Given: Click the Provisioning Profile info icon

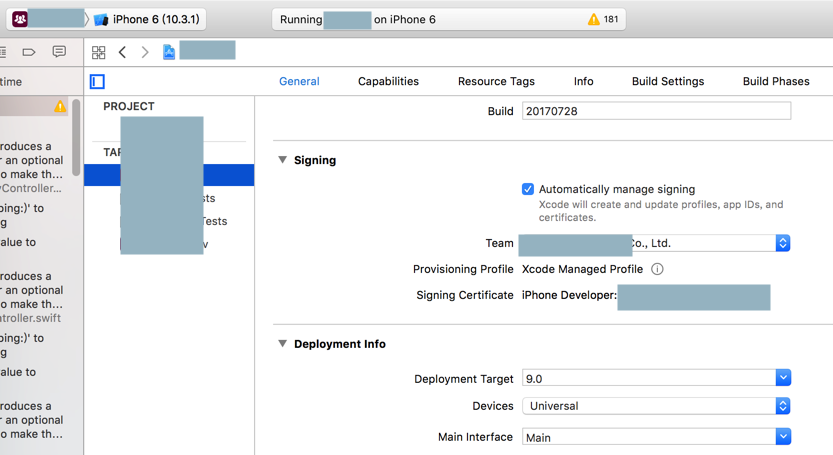Looking at the screenshot, I should pyautogui.click(x=657, y=269).
